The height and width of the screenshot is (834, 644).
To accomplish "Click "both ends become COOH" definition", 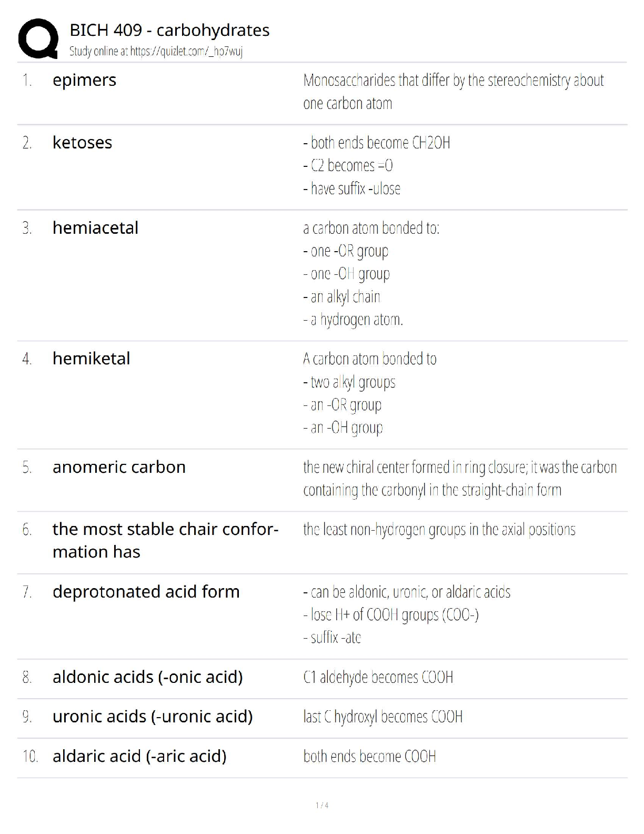I will (x=369, y=757).
